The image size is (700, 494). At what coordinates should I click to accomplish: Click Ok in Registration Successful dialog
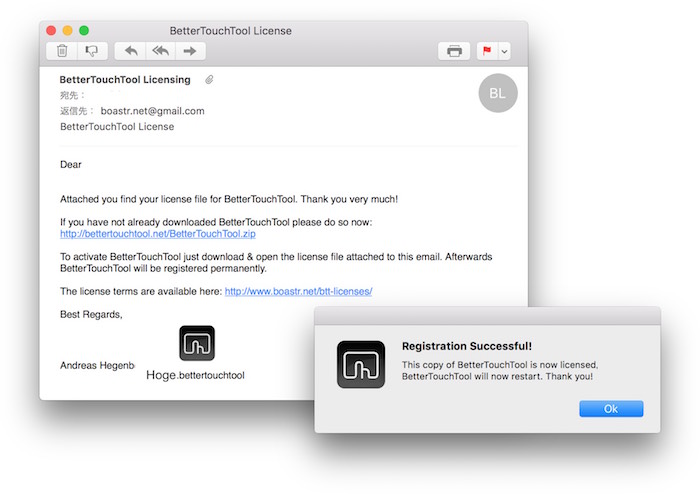(x=611, y=409)
